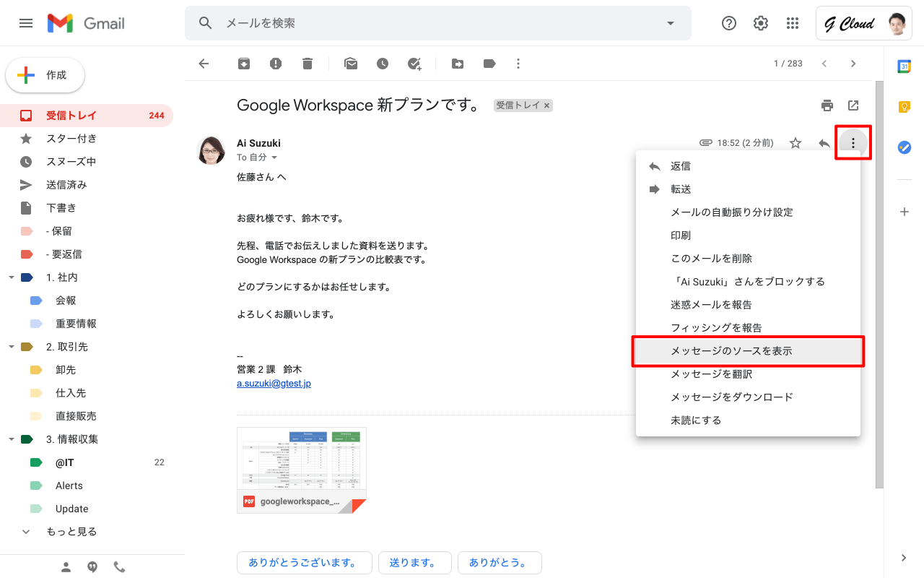Archive this email using the toolbar
This screenshot has height=578, width=924.
click(x=244, y=64)
